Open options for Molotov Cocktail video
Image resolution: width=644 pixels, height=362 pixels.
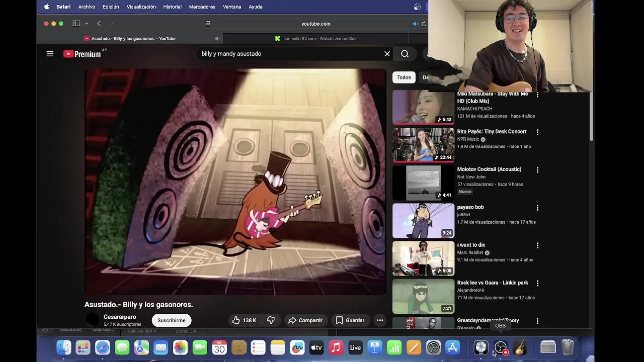coord(537,170)
